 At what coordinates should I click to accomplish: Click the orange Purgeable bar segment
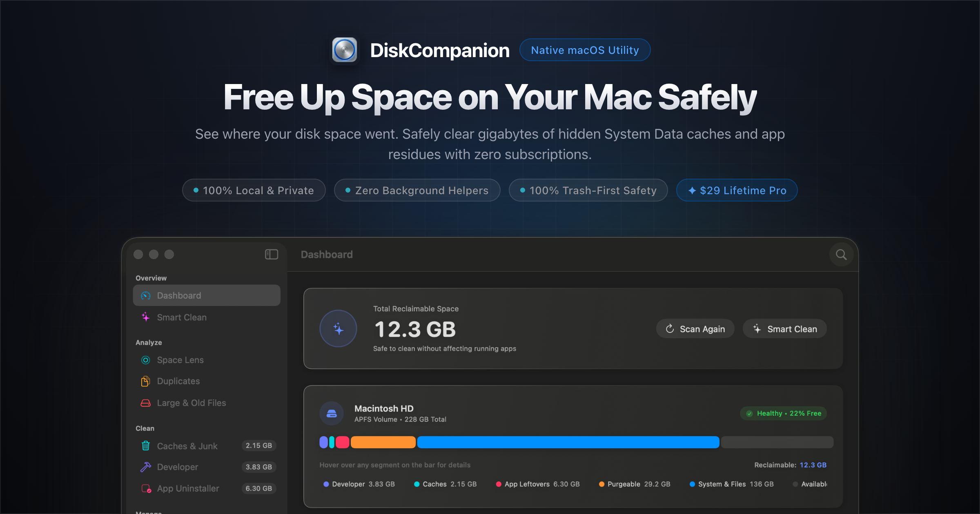[383, 442]
